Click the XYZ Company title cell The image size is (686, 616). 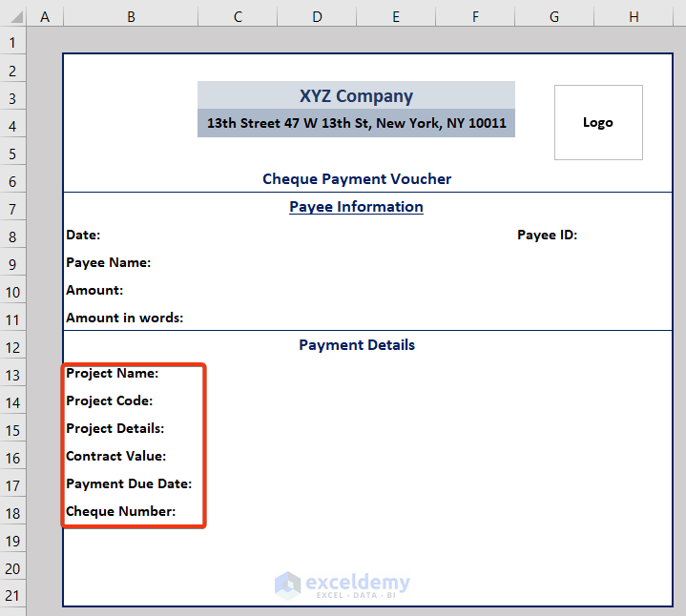pos(356,95)
